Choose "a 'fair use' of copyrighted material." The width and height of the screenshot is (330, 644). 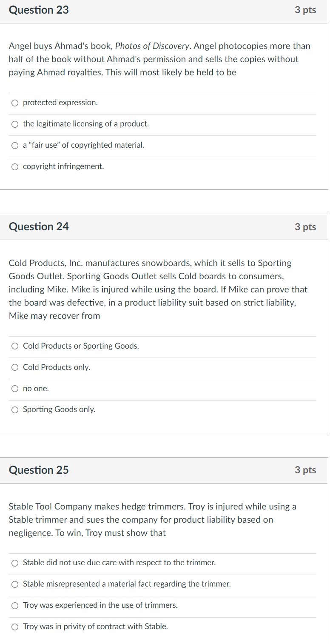click(x=15, y=145)
